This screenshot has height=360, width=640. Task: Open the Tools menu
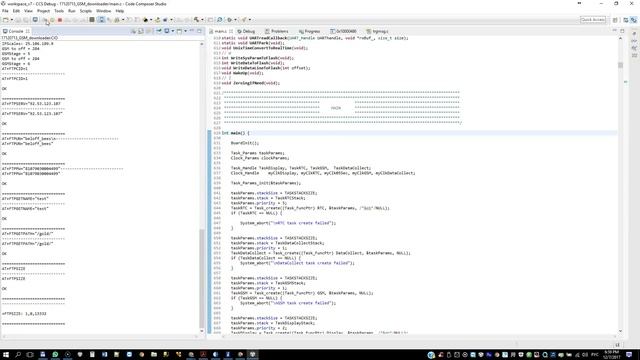[x=59, y=11]
